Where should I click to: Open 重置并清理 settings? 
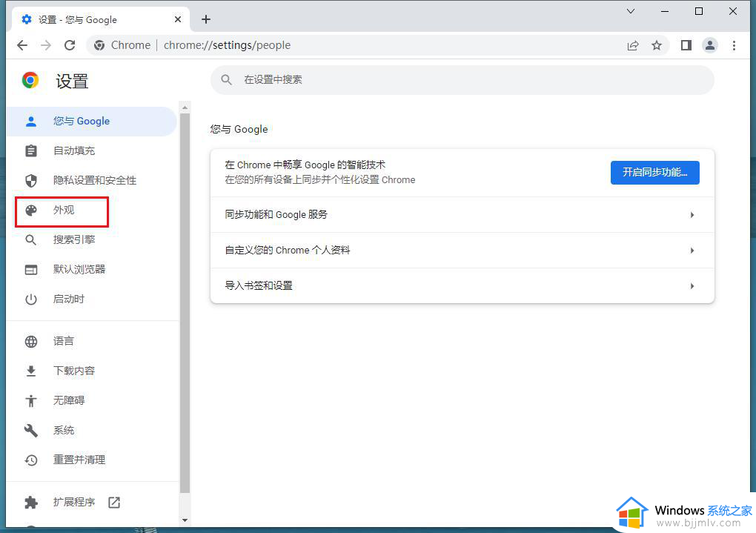pyautogui.click(x=92, y=460)
